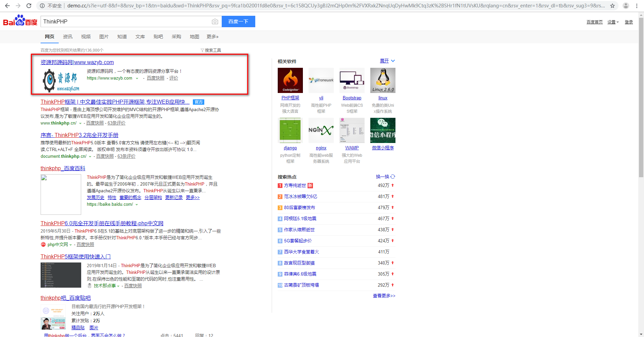Image resolution: width=644 pixels, height=337 pixels.
Task: Click the 搜索工具 filter icon
Action: click(202, 50)
